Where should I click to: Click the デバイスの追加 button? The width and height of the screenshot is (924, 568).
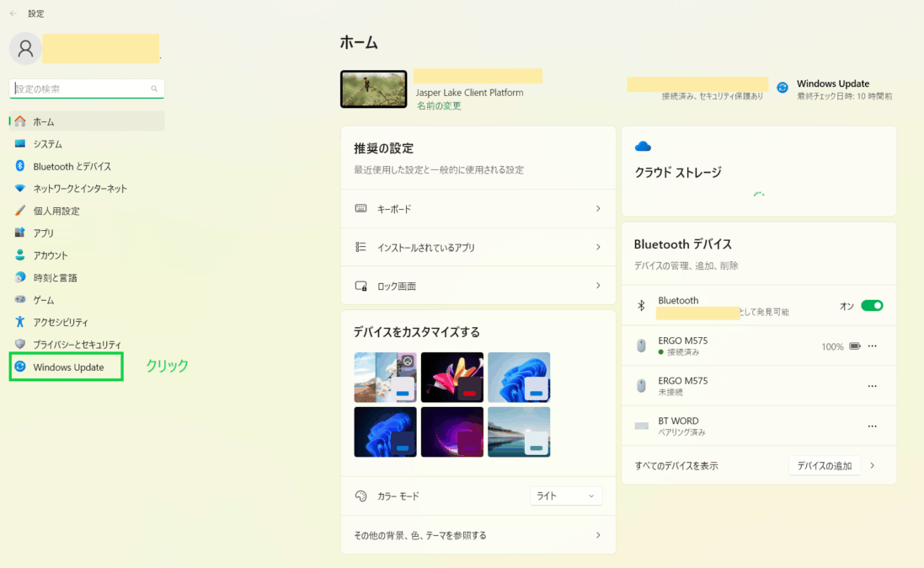pyautogui.click(x=825, y=465)
